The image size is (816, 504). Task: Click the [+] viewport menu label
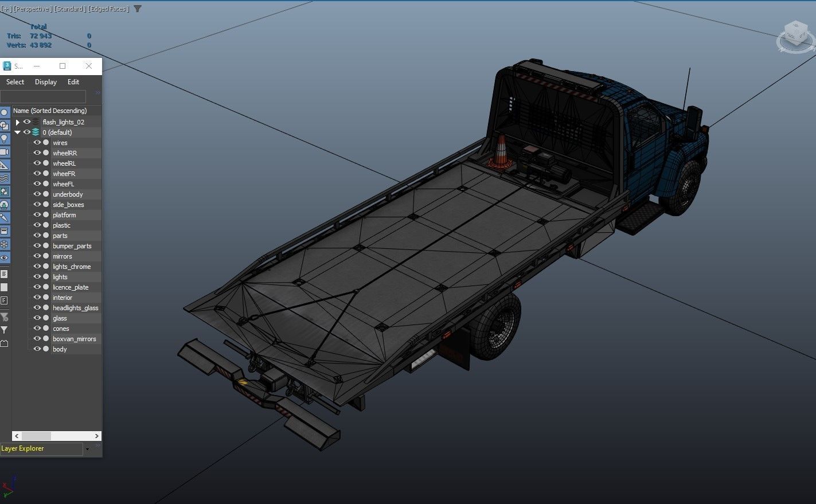6,9
